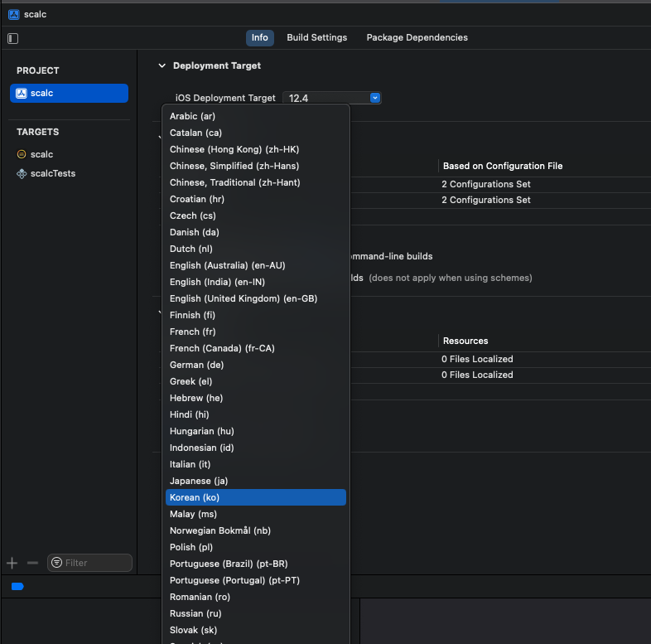Click the Resources column header
This screenshot has width=651, height=644.
point(465,341)
